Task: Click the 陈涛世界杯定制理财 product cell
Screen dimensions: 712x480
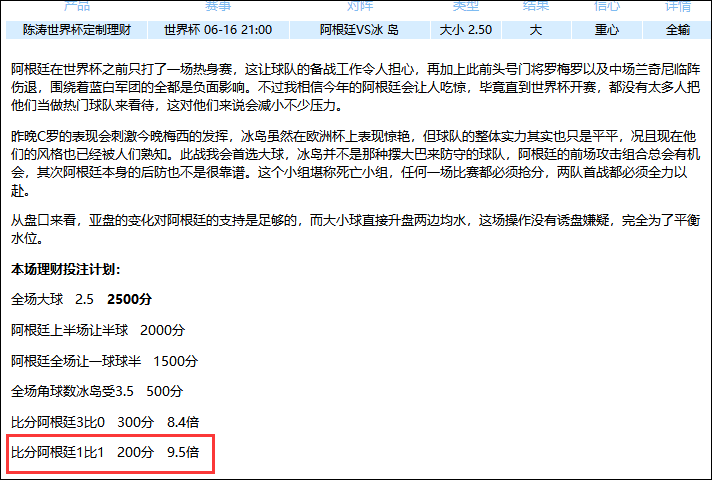Action: point(77,30)
